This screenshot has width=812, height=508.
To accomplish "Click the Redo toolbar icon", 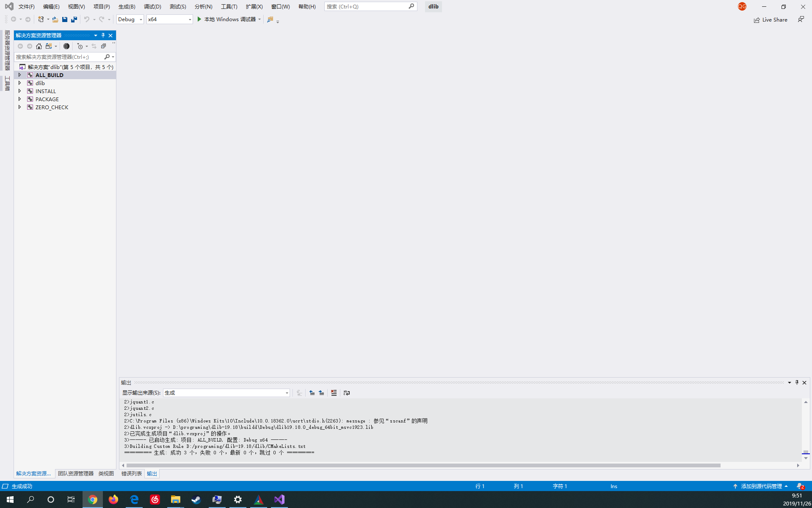I will tap(101, 19).
